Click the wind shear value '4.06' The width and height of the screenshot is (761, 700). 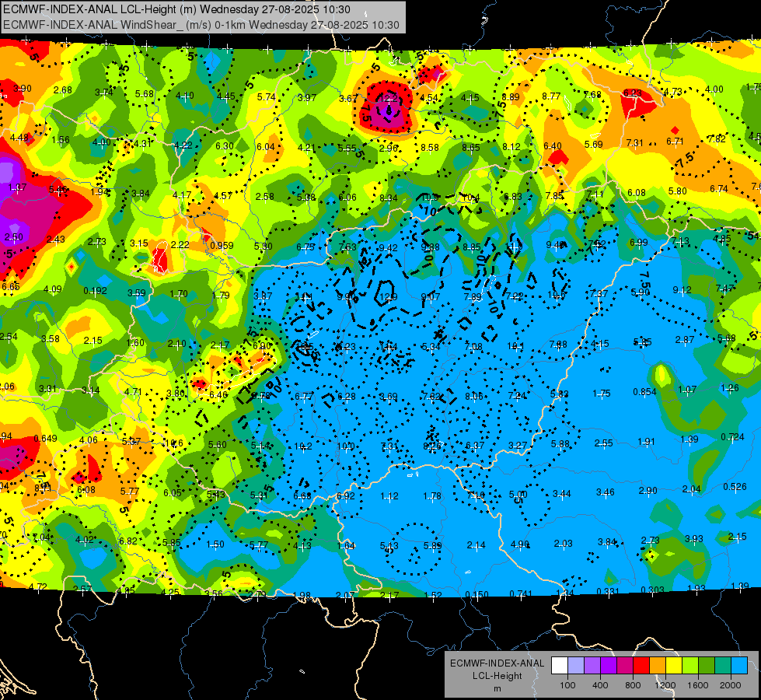coord(89,440)
